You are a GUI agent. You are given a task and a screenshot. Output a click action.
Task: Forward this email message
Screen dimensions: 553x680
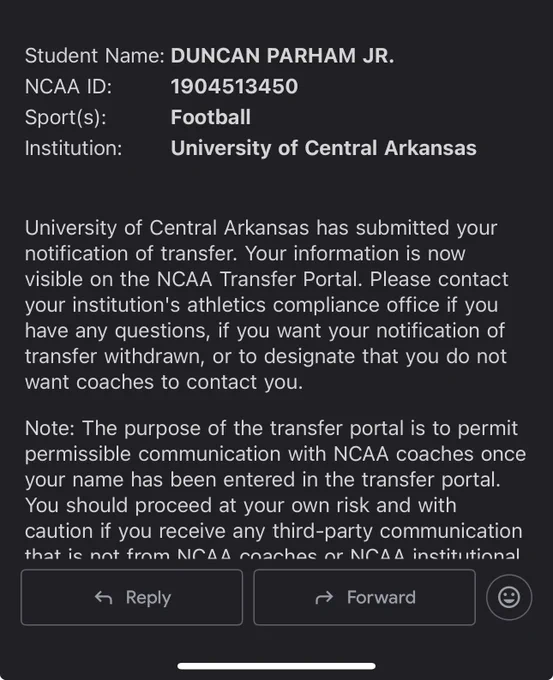point(364,597)
